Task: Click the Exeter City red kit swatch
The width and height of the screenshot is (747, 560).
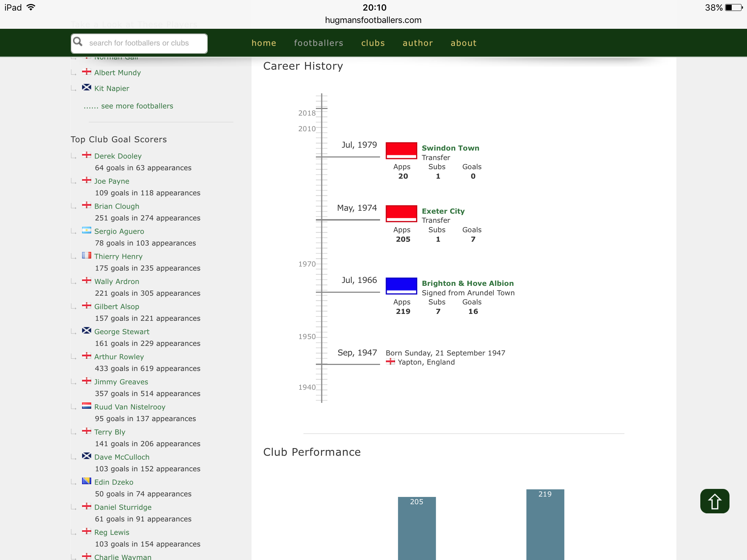Action: click(401, 214)
